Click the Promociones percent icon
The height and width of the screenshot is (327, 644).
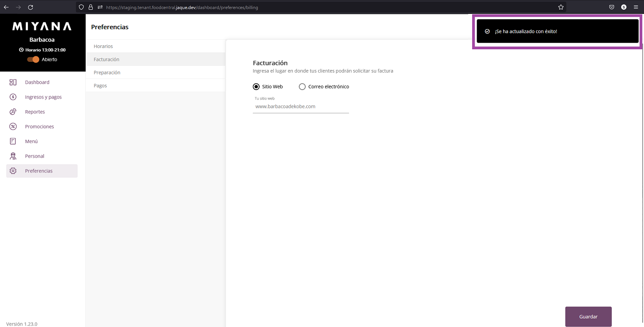tap(13, 127)
